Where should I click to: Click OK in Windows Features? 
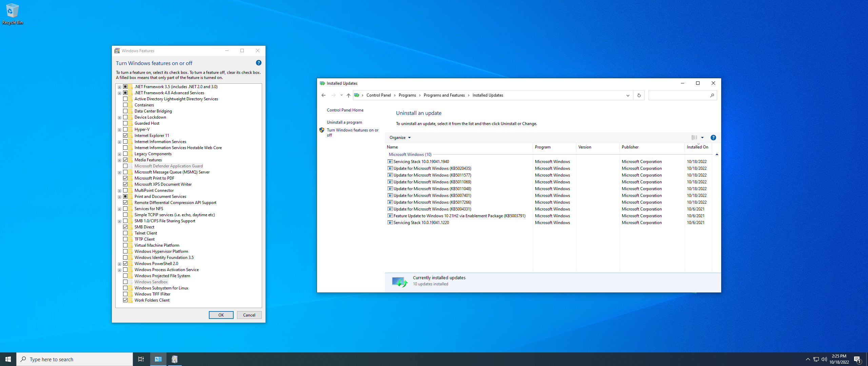221,315
